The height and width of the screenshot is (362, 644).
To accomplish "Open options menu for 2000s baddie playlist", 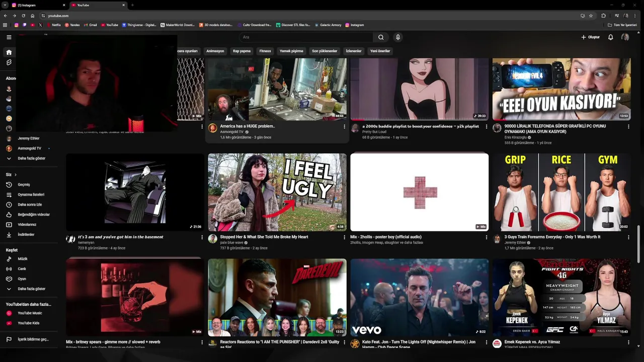I will coord(487,127).
